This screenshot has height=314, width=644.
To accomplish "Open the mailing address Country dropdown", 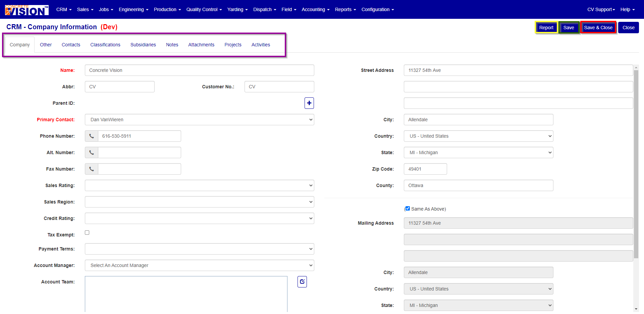I will click(479, 289).
